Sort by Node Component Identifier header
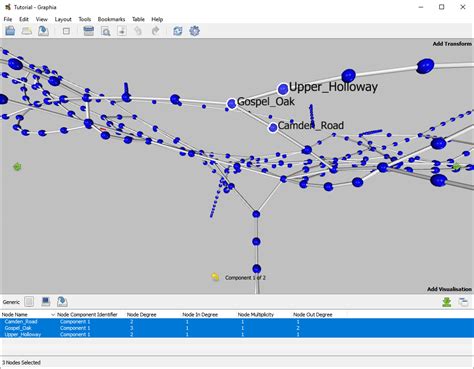This screenshot has width=474, height=369. [87, 315]
